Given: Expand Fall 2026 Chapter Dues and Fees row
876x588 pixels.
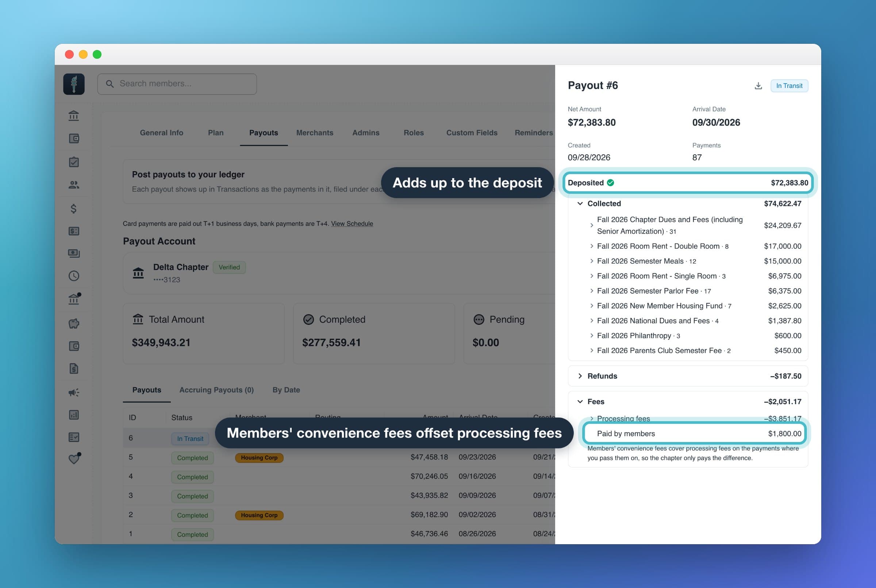Looking at the screenshot, I should (x=592, y=225).
